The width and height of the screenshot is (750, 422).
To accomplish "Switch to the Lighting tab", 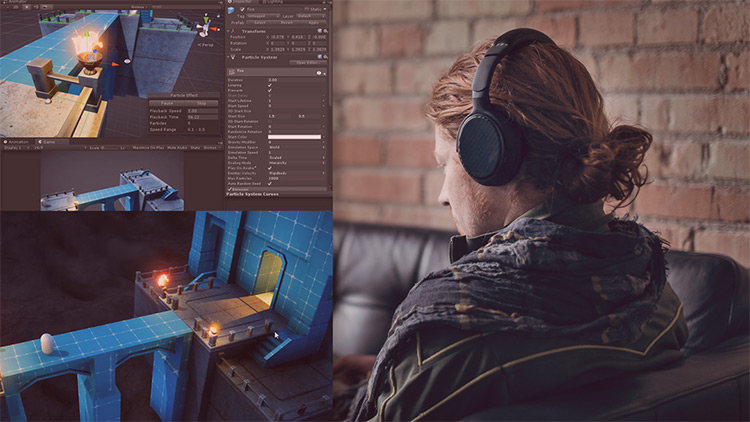I will pyautogui.click(x=273, y=1).
